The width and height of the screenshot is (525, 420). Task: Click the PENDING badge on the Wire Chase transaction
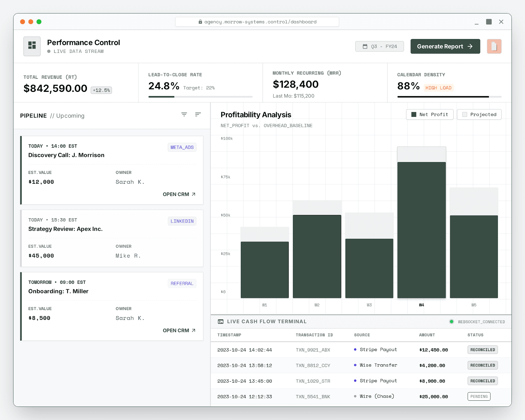(479, 396)
